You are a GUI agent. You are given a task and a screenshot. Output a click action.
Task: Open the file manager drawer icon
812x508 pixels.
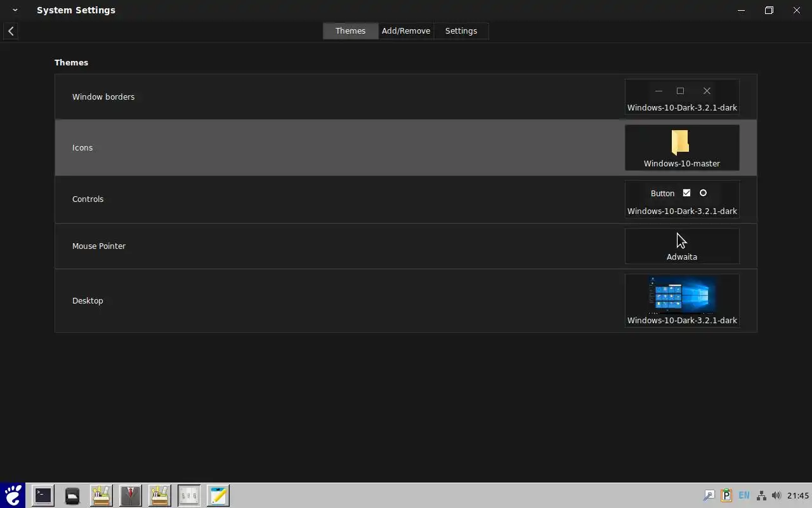click(72, 495)
